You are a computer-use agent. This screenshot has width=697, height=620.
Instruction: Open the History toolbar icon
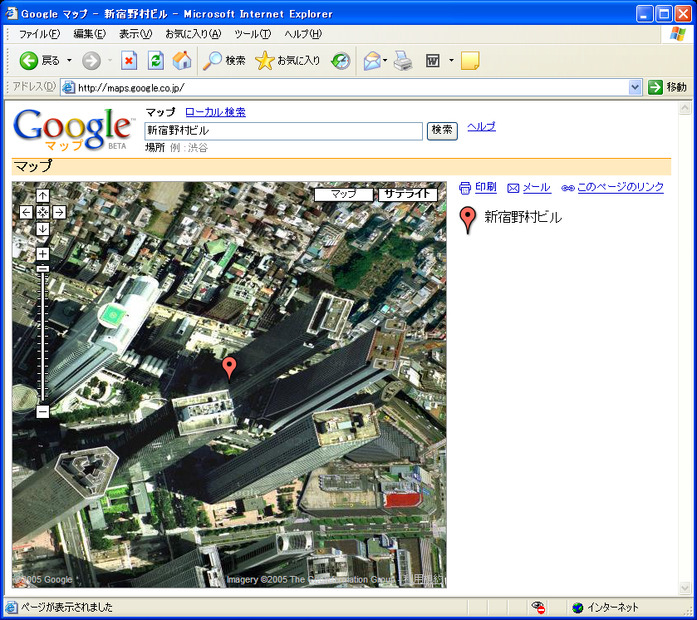coord(341,60)
